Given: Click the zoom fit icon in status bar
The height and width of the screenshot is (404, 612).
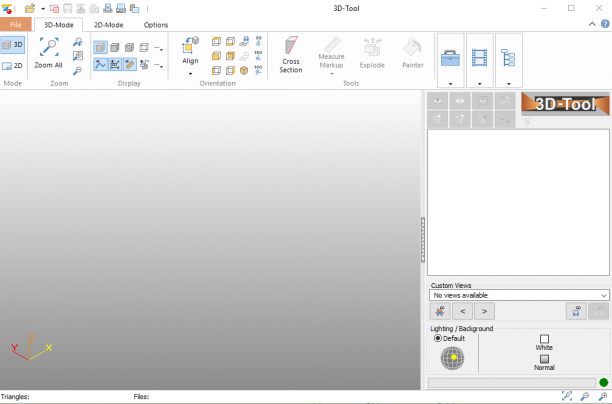Looking at the screenshot, I should pyautogui.click(x=567, y=396).
